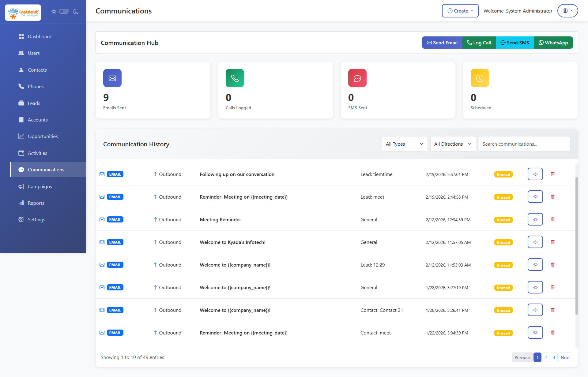Toggle the light/dark mode switch
Screen dimensions: 588x377
[x=64, y=11]
